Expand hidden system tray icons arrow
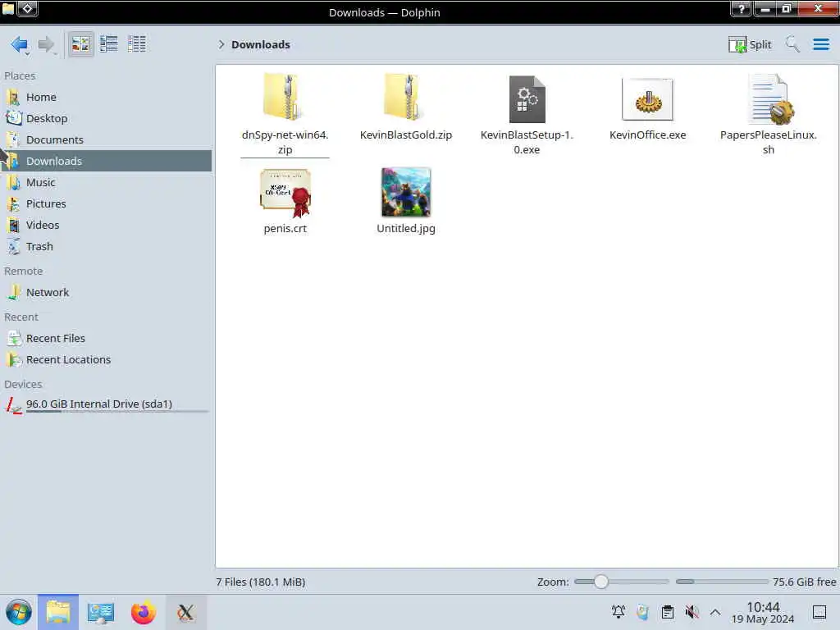The image size is (840, 630). pyautogui.click(x=715, y=612)
